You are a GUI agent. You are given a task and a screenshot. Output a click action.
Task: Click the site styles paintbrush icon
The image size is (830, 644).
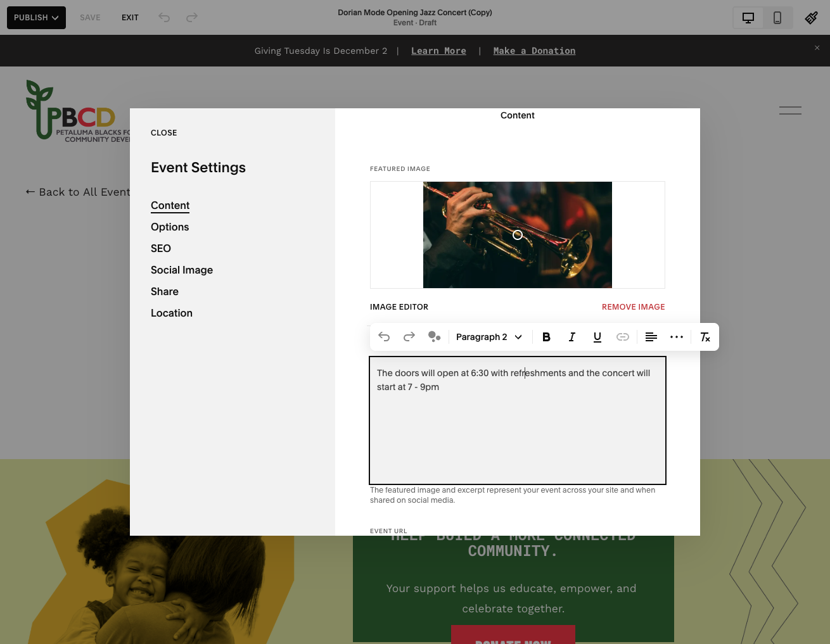811,18
